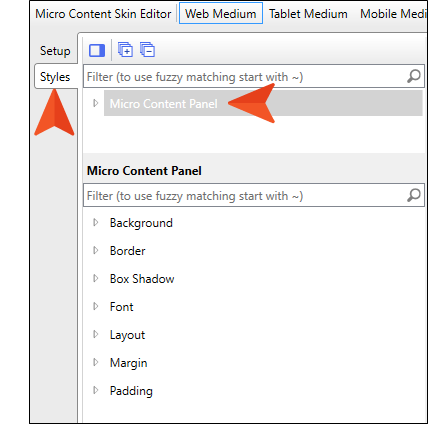Switch to Web Medium
The height and width of the screenshot is (424, 428).
221,14
